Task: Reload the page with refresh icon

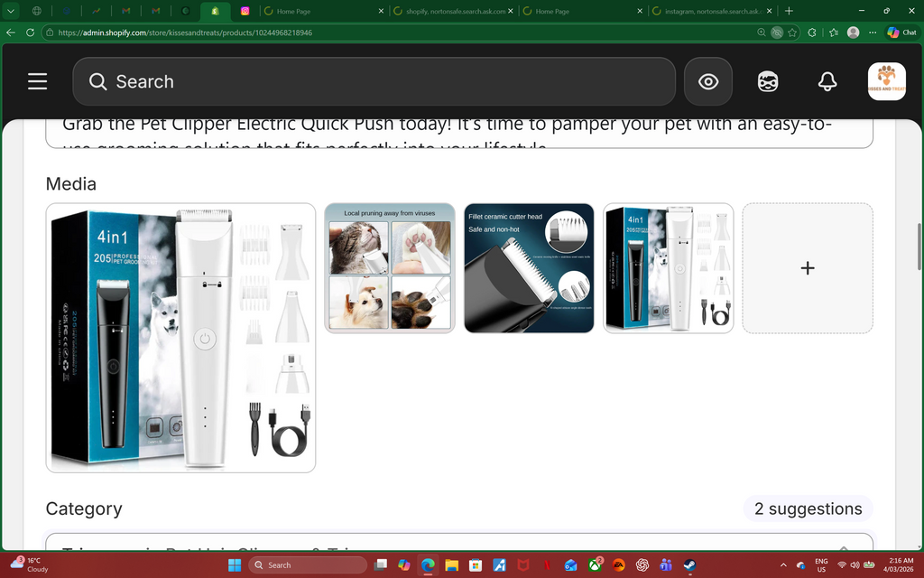Action: (x=30, y=33)
